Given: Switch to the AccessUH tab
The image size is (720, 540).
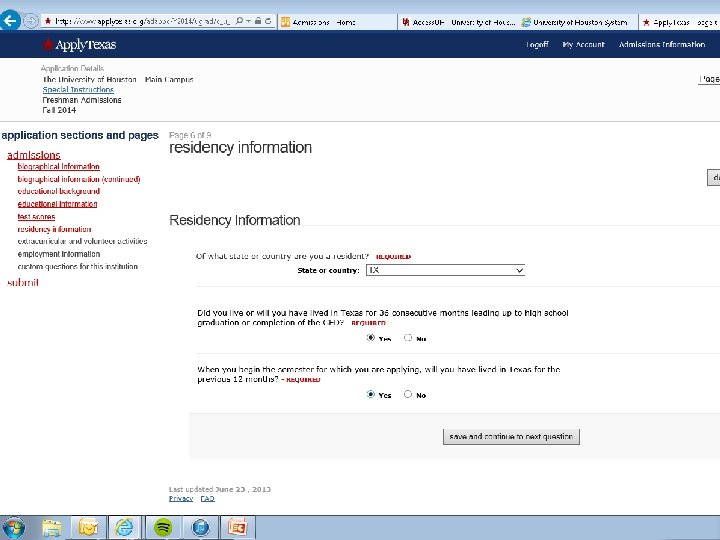Looking at the screenshot, I should (458, 22).
